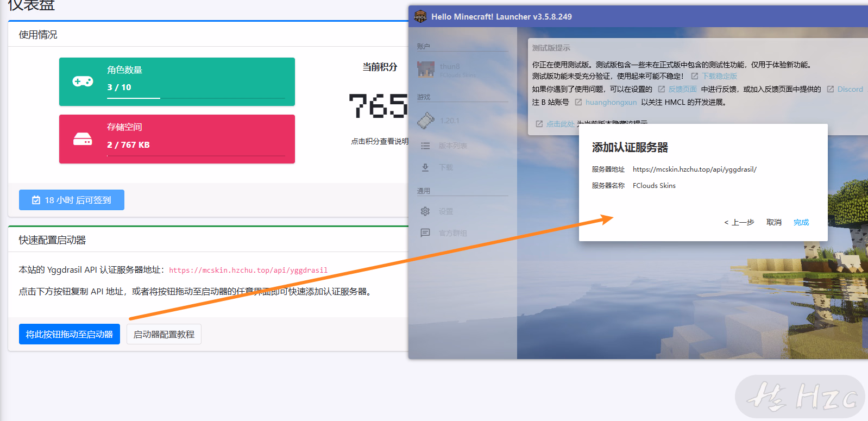Open the 启动器配置教程 tutorial button
868x421 pixels.
coord(164,334)
